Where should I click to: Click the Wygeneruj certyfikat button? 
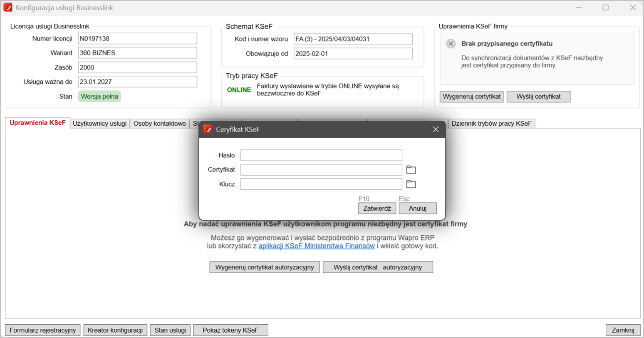point(471,97)
